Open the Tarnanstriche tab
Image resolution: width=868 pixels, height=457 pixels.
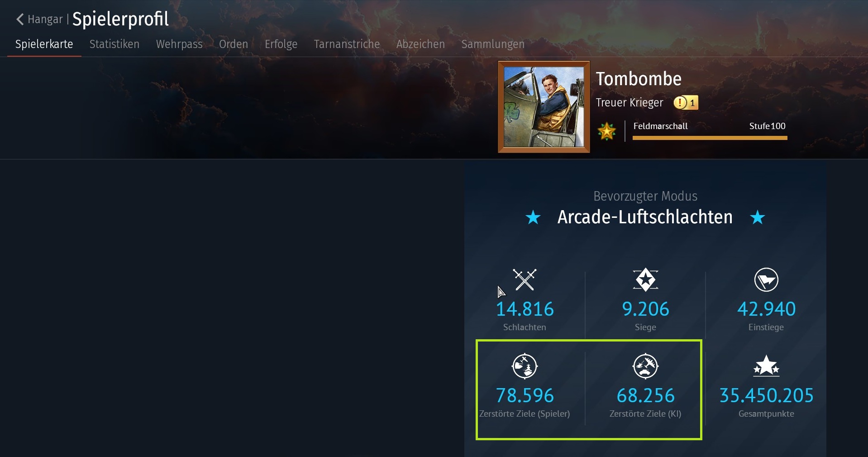347,44
